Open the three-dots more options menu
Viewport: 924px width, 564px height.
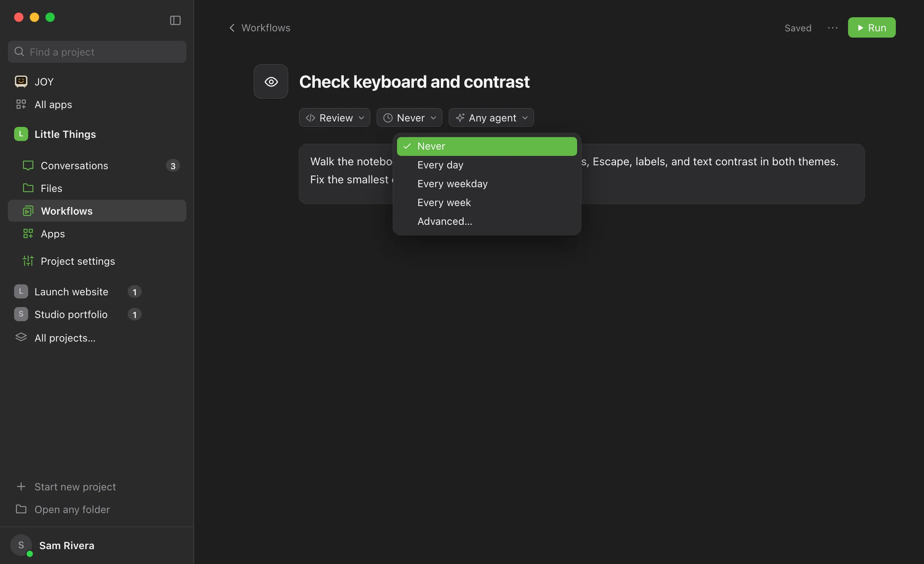833,28
